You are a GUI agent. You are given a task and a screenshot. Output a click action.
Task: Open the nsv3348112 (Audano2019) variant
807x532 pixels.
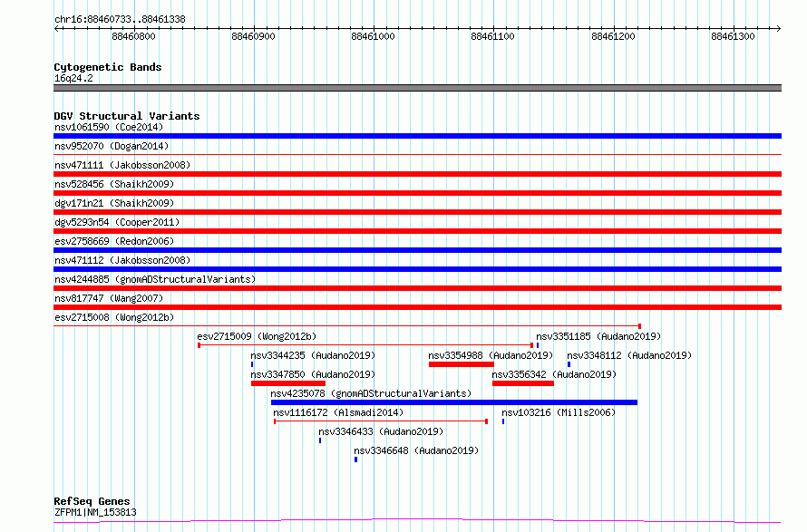point(629,355)
